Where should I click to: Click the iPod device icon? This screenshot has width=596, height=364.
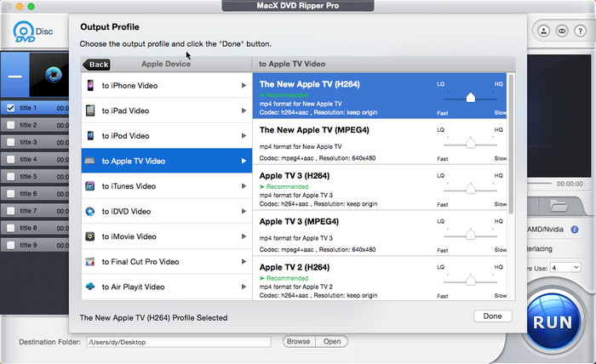90,135
